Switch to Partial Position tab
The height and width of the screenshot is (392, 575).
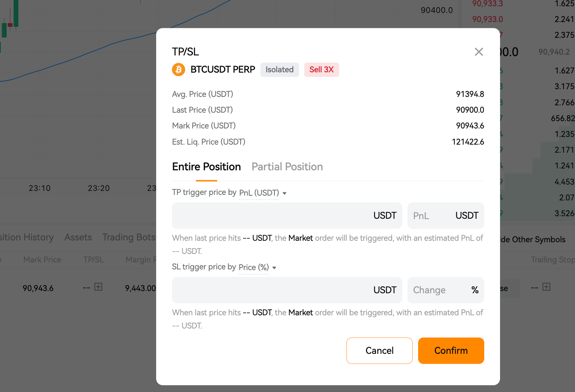[287, 167]
